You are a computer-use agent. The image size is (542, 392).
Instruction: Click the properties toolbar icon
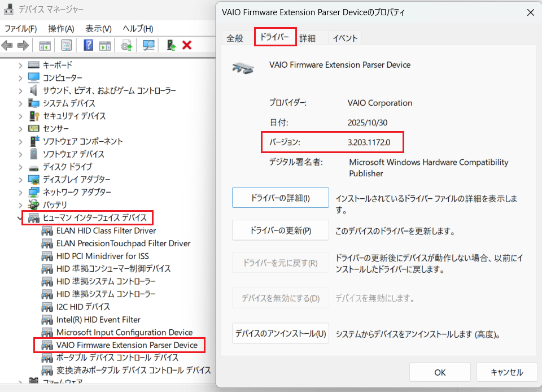(x=67, y=45)
